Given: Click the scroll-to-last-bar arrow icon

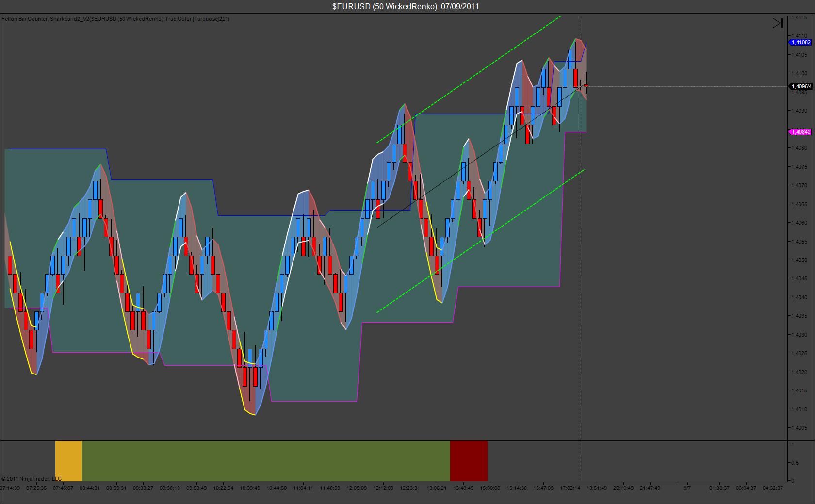Looking at the screenshot, I should pyautogui.click(x=778, y=23).
